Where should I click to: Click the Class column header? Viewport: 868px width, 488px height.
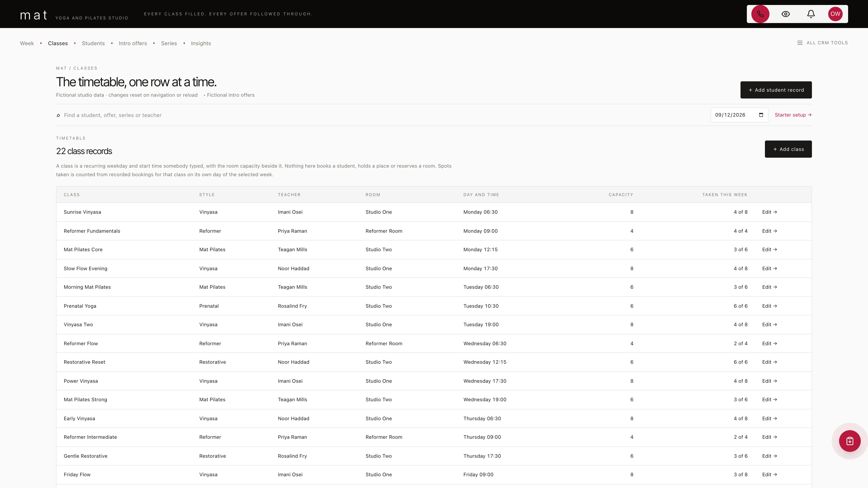[x=72, y=195]
